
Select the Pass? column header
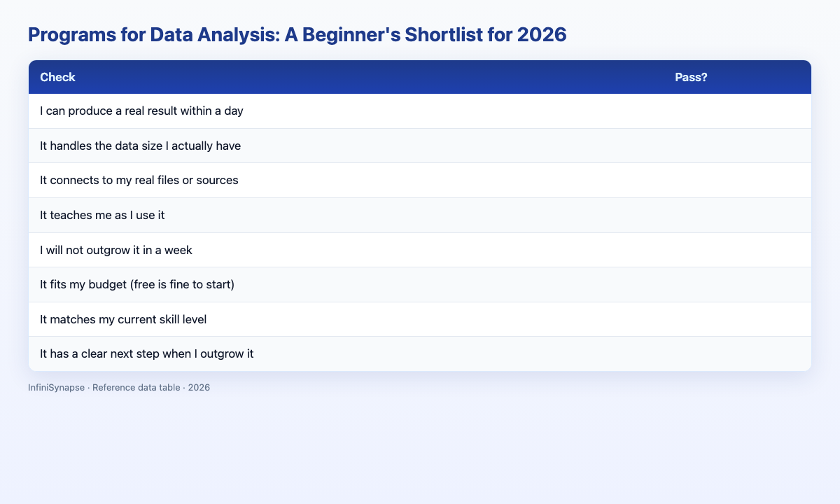pos(691,77)
